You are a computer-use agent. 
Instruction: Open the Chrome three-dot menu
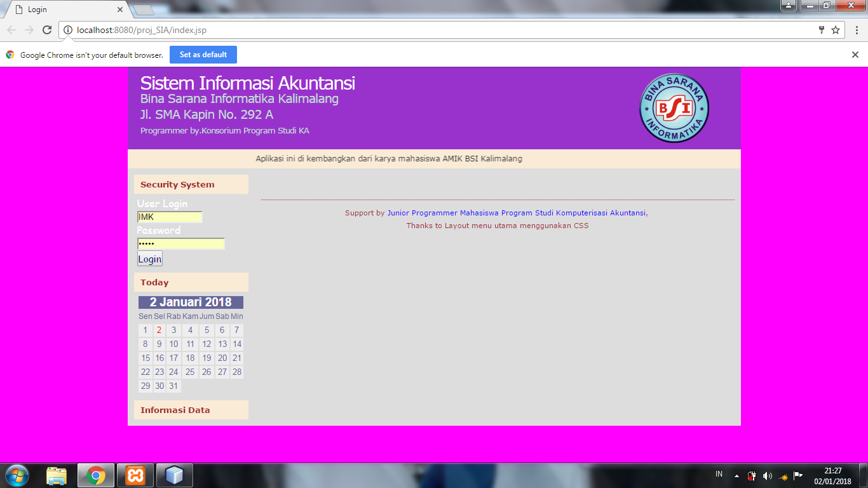pyautogui.click(x=856, y=30)
